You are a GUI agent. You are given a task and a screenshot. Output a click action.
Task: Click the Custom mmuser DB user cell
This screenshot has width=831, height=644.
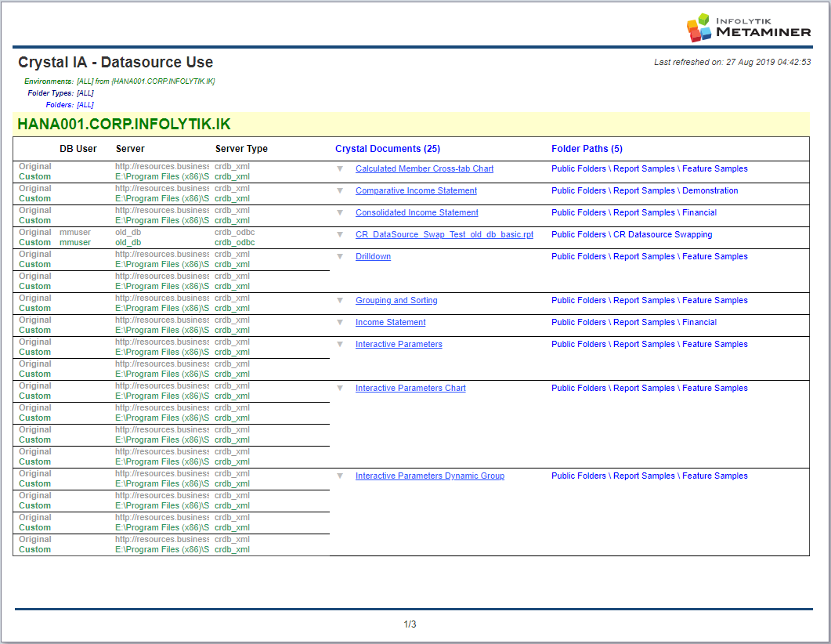74,243
